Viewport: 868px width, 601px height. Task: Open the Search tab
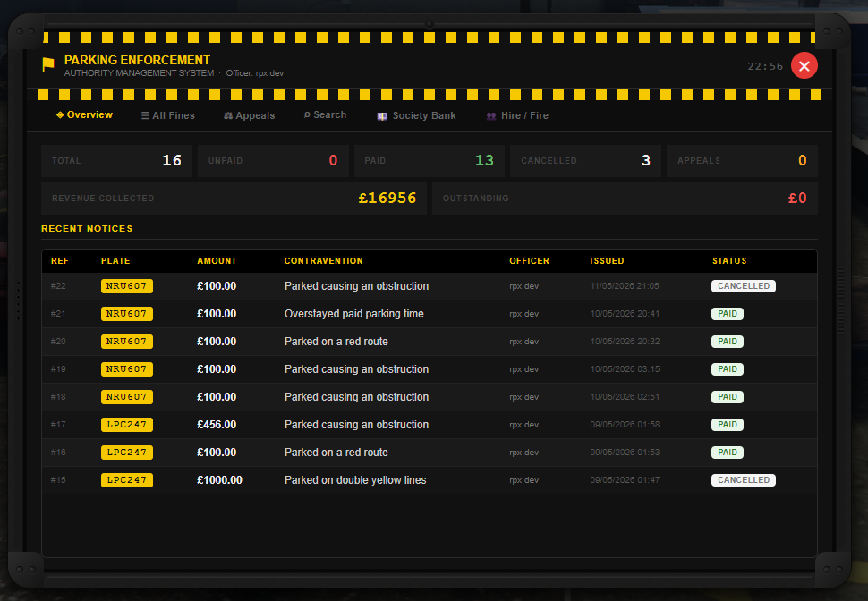[325, 115]
